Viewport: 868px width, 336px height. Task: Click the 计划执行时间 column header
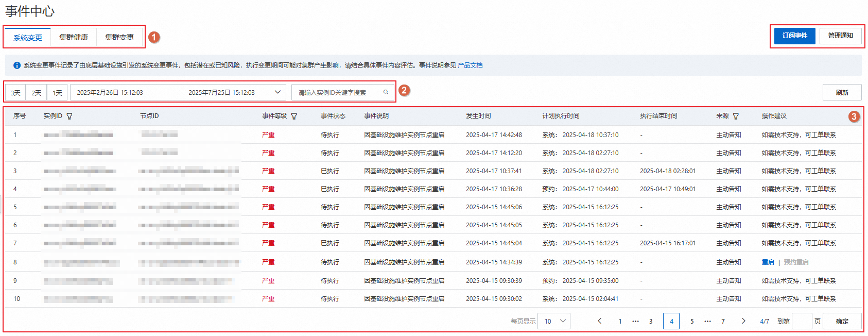pyautogui.click(x=561, y=116)
